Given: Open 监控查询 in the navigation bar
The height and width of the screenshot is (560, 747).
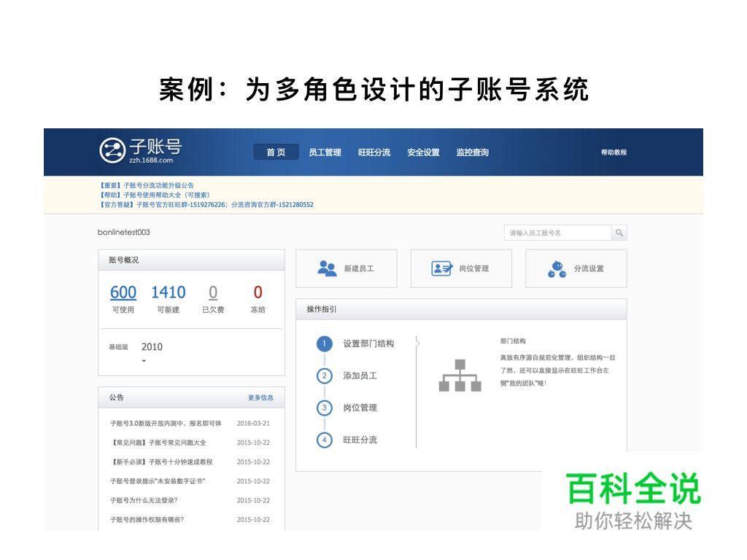Looking at the screenshot, I should (x=472, y=152).
